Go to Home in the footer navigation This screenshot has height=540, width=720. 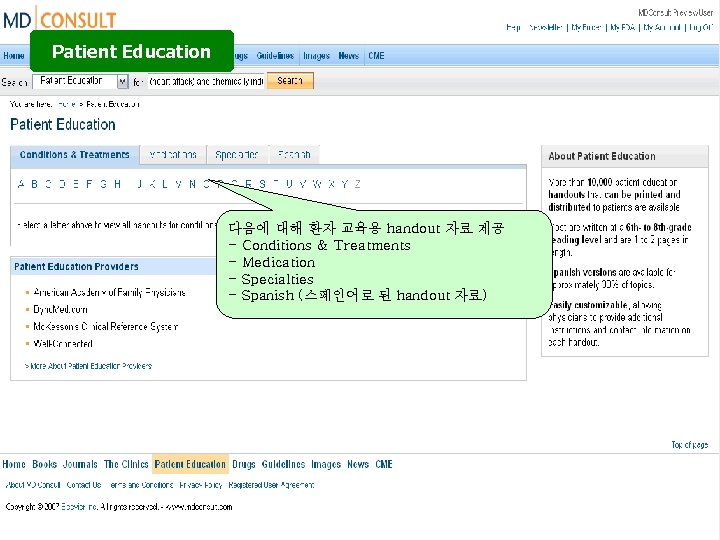[14, 464]
